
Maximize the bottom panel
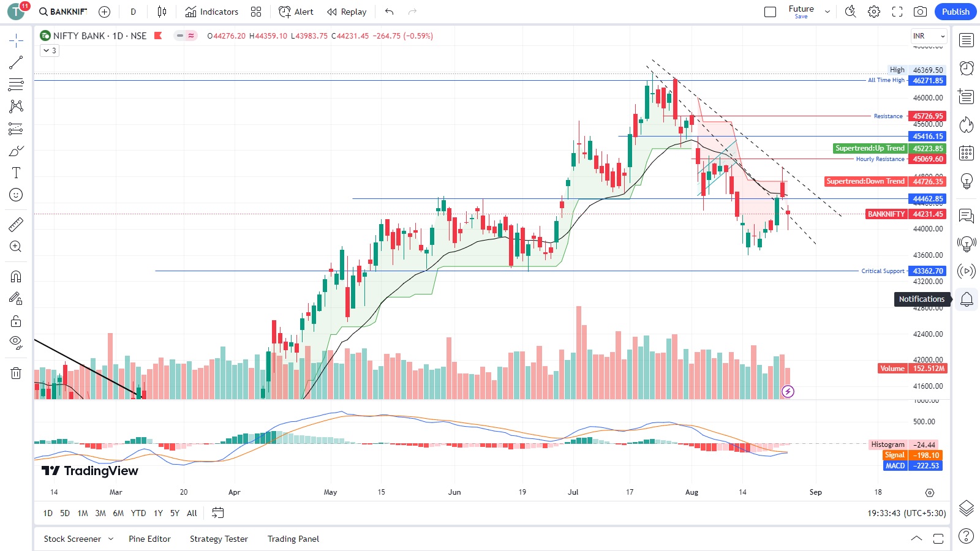point(938,539)
